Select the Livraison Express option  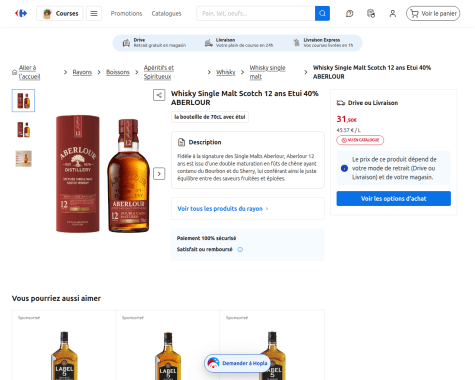(x=323, y=43)
